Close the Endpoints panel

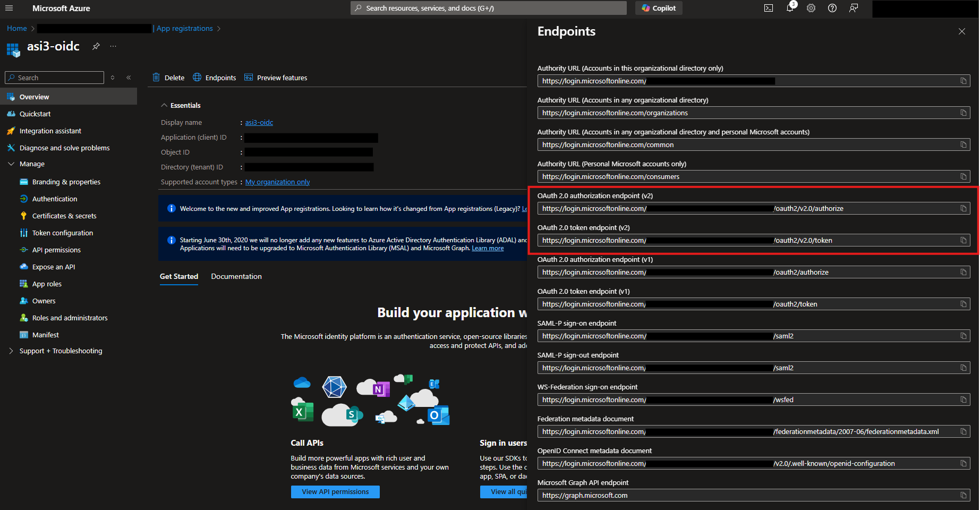tap(962, 31)
